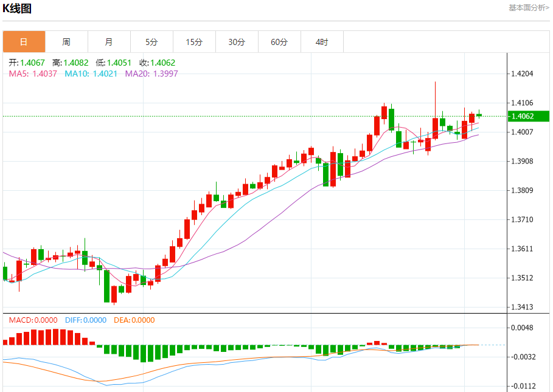
Task: Click the green 1.4062 current price tag
Action: click(528, 116)
